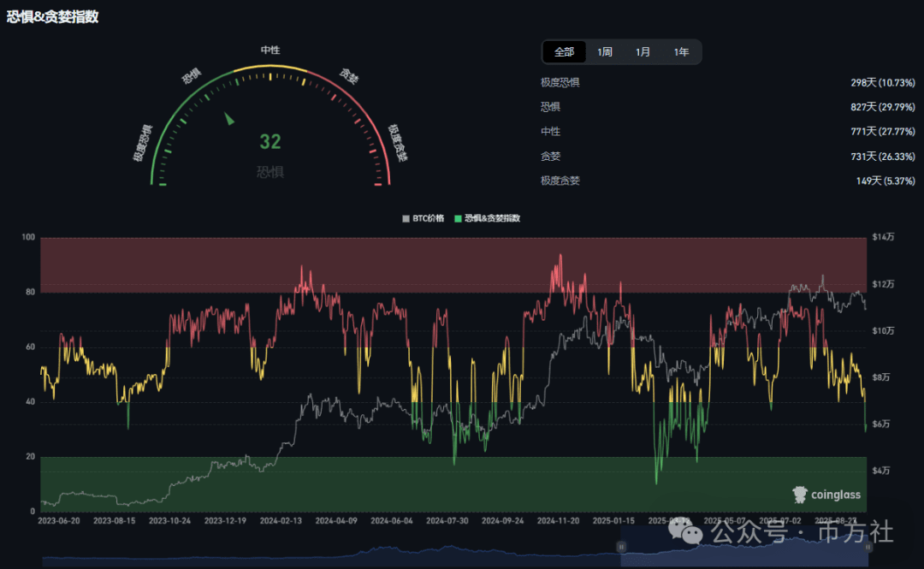
Task: Switch to the 1周 time range tab
Action: pos(605,52)
